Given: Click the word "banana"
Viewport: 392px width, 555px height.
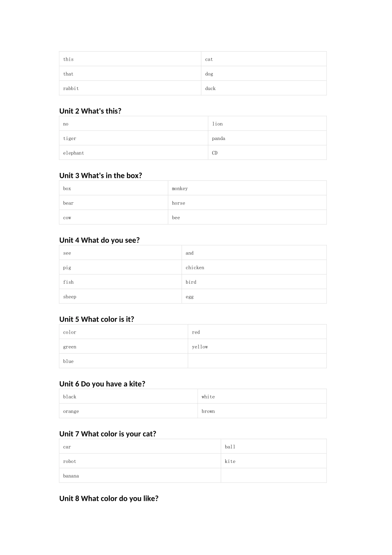Looking at the screenshot, I should tap(71, 476).
